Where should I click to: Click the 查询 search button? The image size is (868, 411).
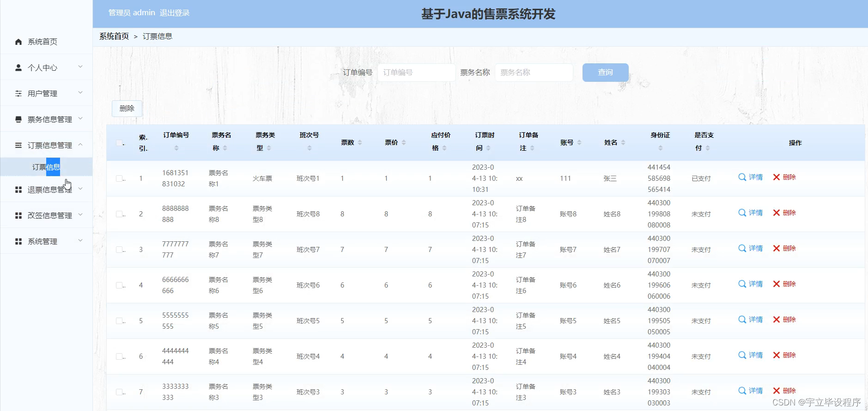click(x=605, y=73)
